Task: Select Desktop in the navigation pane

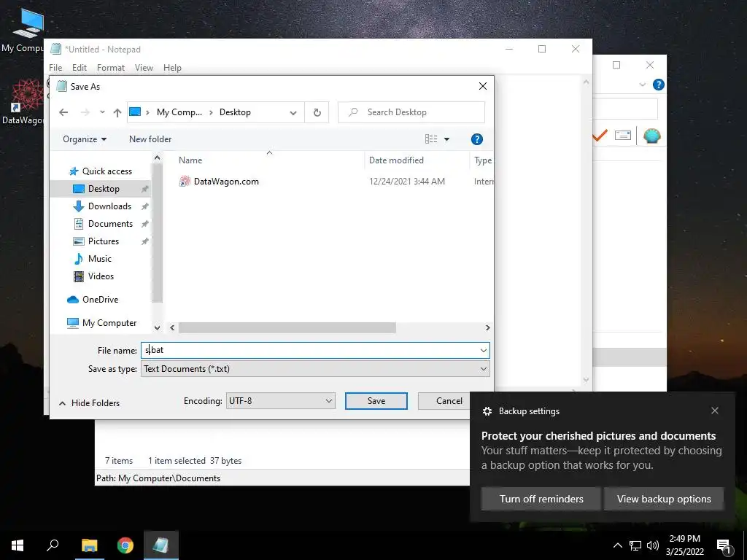Action: (x=104, y=189)
